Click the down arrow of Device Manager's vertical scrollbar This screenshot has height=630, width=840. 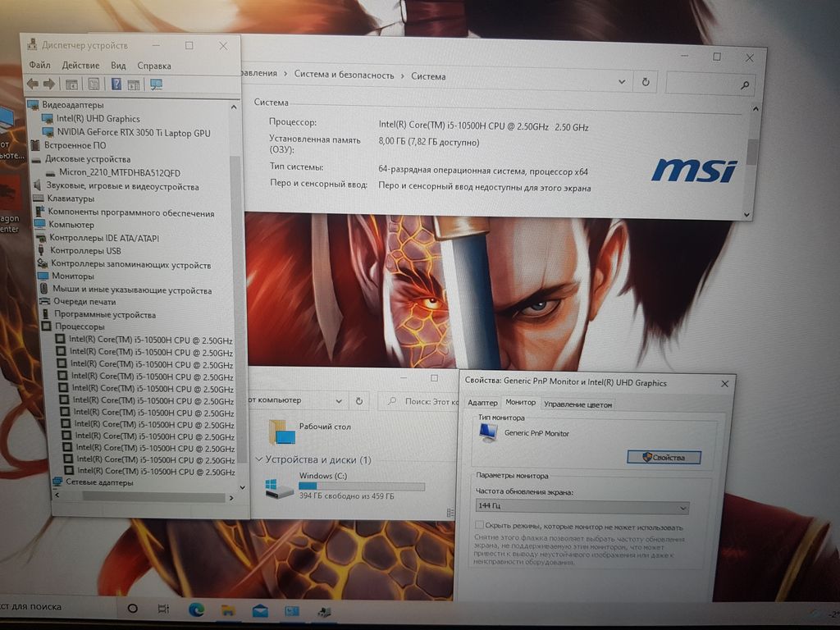[x=242, y=487]
